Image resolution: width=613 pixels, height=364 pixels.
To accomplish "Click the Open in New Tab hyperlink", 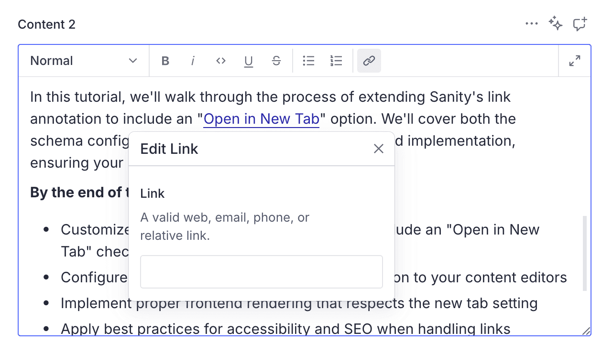I will pos(261,118).
